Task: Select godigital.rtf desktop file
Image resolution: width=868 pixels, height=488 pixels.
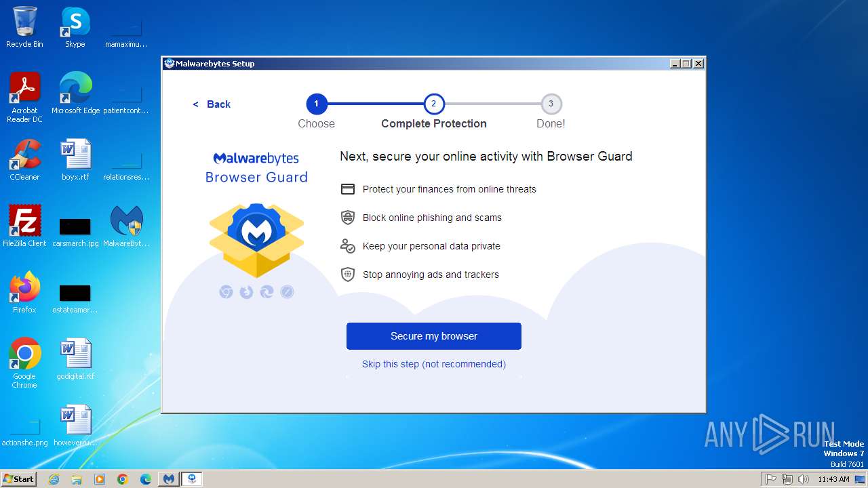Action: (75, 359)
